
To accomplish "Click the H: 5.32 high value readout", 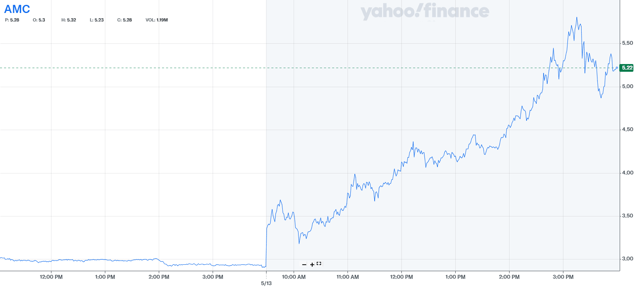I will pyautogui.click(x=69, y=20).
